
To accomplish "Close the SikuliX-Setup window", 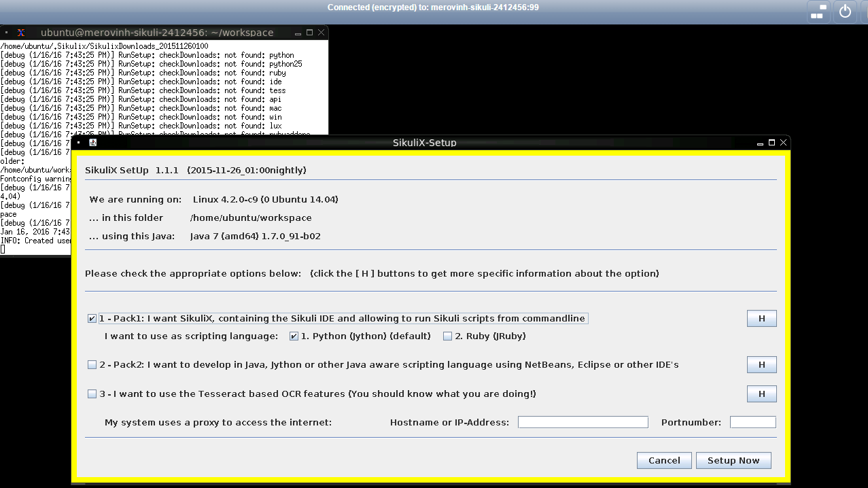I will tap(784, 143).
